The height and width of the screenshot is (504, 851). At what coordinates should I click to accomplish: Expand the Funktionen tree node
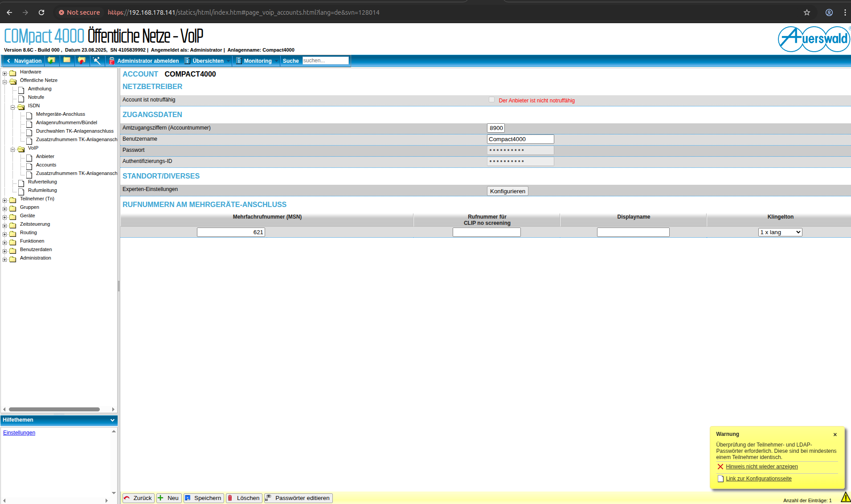(x=5, y=243)
